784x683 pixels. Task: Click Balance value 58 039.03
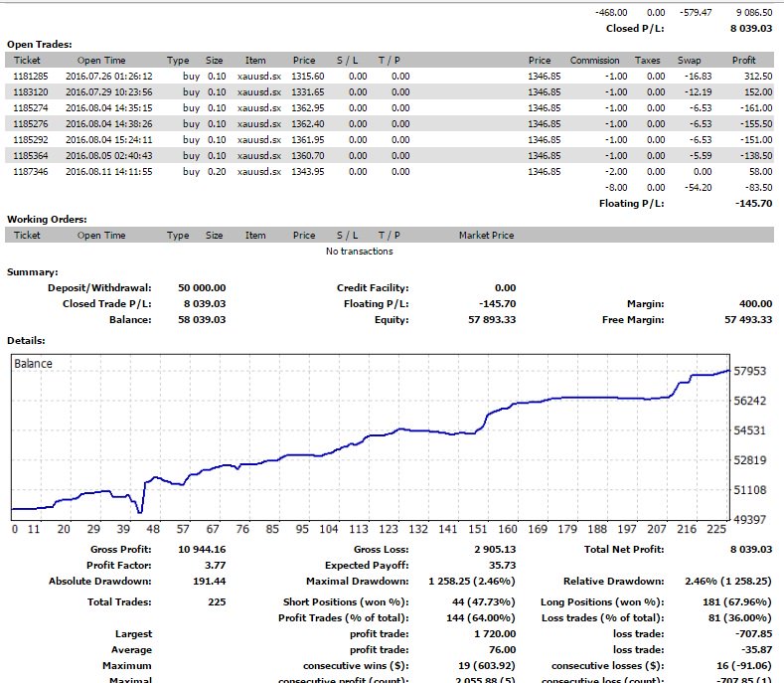click(202, 320)
